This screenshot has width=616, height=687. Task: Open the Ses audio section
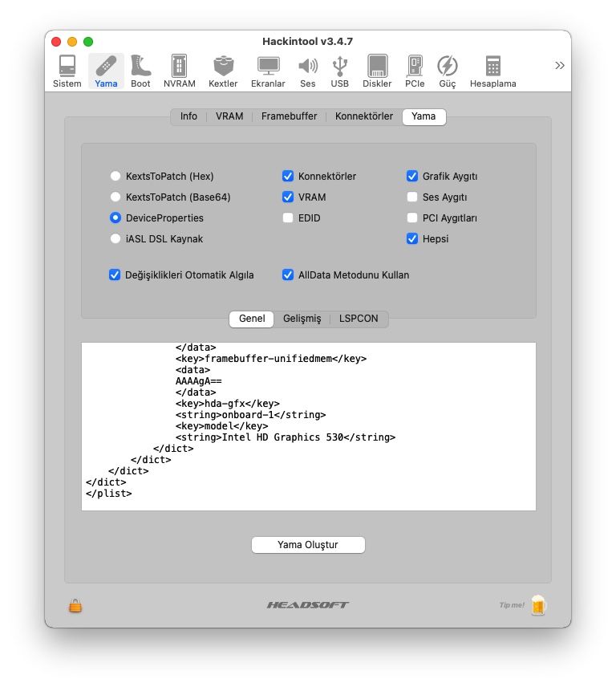coord(308,71)
